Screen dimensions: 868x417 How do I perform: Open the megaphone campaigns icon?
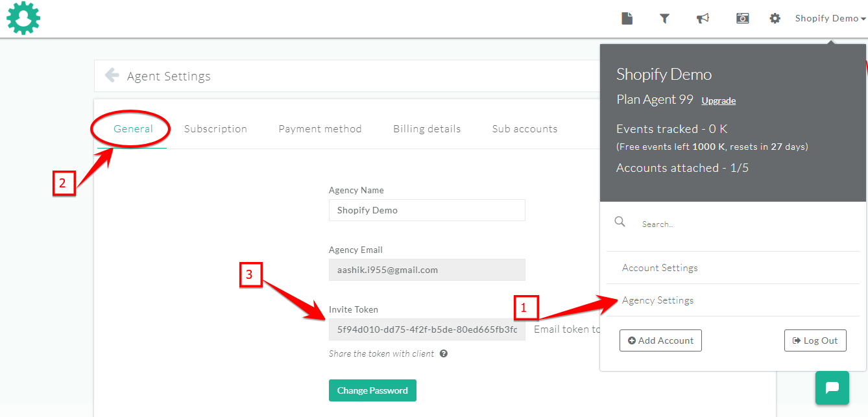coord(703,18)
